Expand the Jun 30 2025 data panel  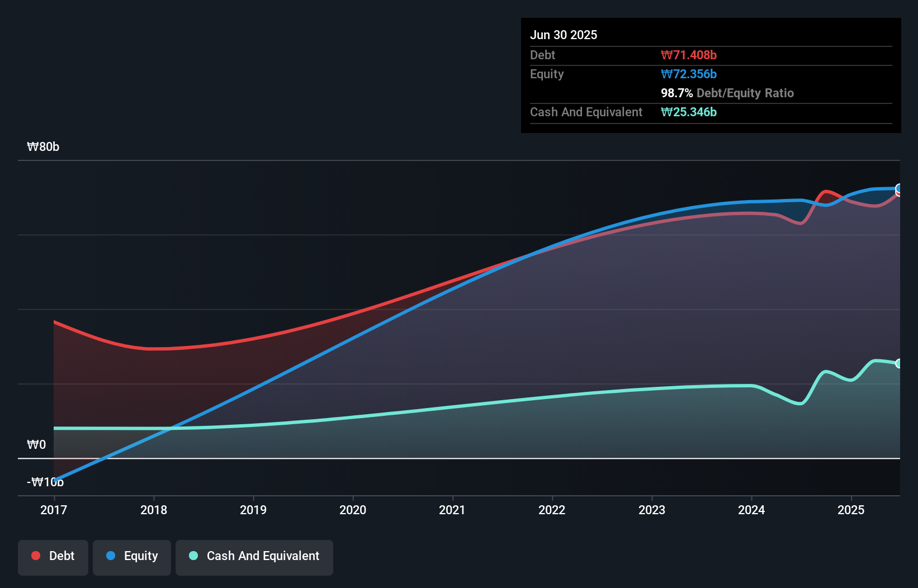[564, 35]
